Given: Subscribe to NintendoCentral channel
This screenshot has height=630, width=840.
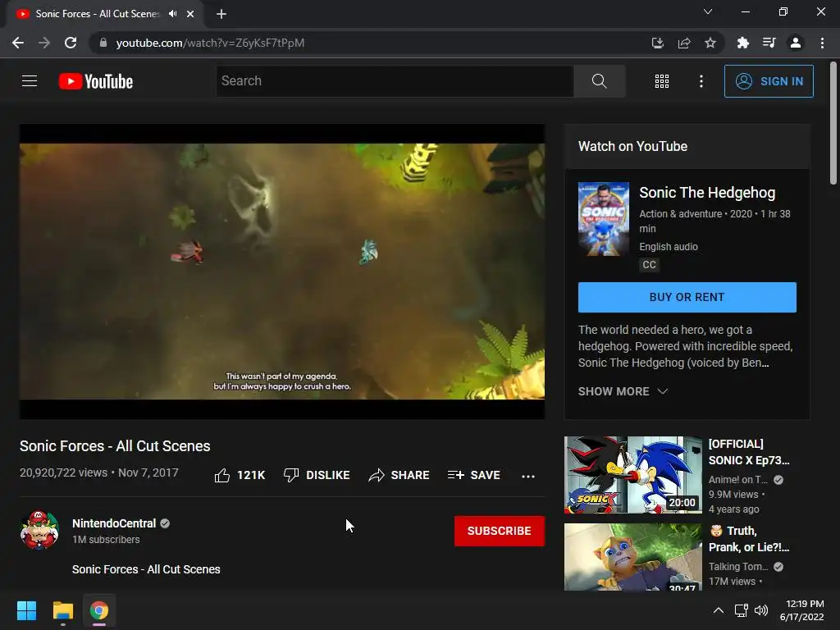Looking at the screenshot, I should pyautogui.click(x=500, y=531).
